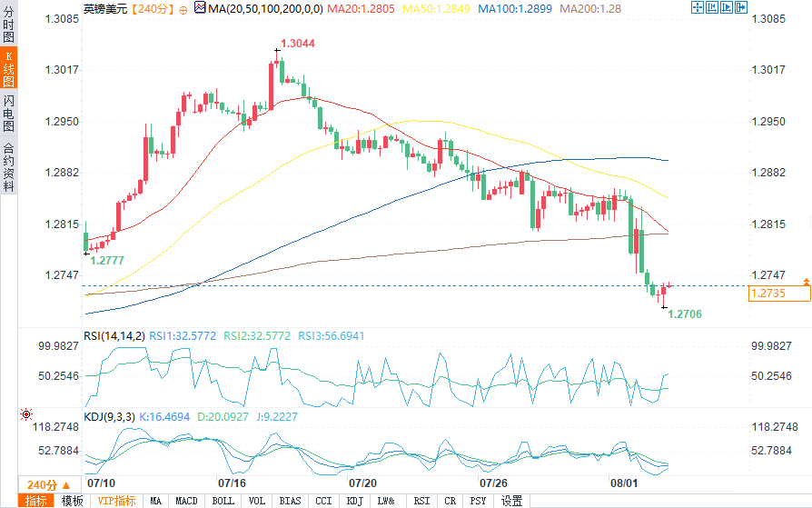Screen dimensions: 812x508
Task: Click the MA20:1.2805 legend value
Action: click(361, 9)
